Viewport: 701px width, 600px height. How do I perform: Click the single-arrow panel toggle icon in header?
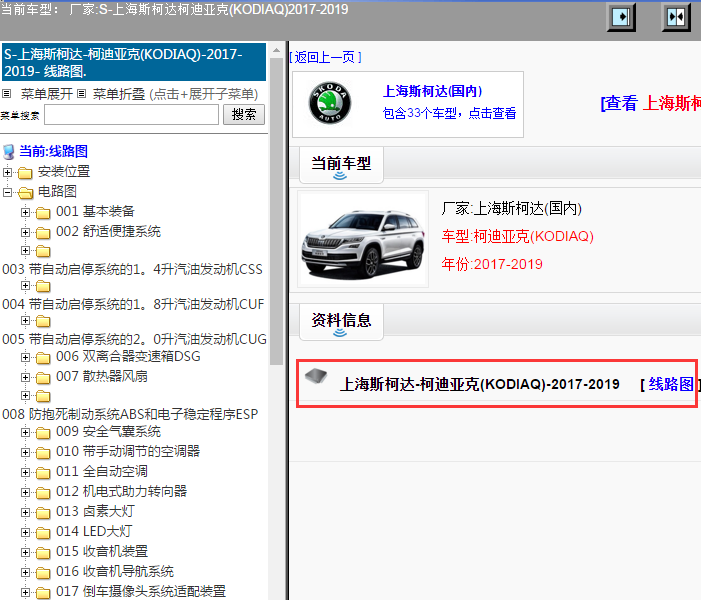[x=621, y=18]
